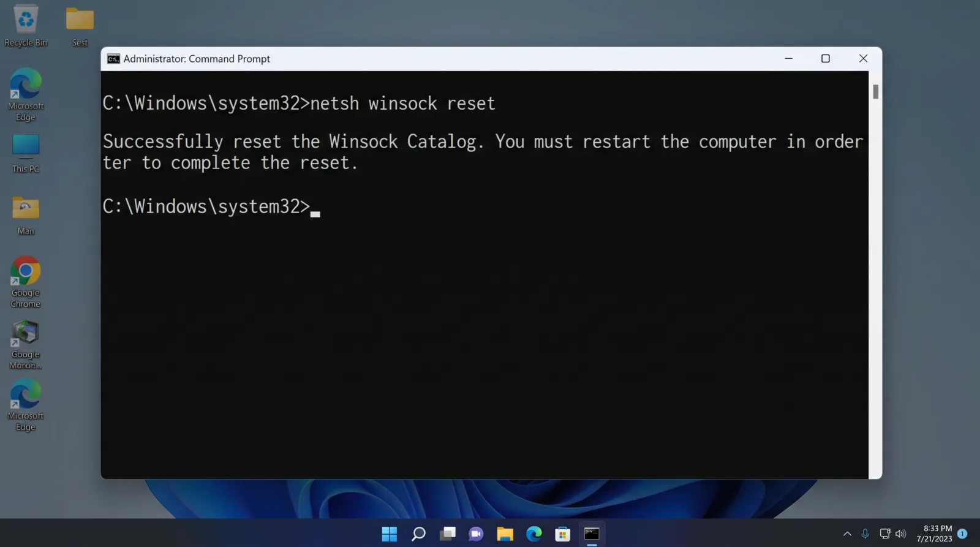Screen dimensions: 980x547
Task: Click the 'Administrator: Command Prompt' window title
Action: click(197, 59)
